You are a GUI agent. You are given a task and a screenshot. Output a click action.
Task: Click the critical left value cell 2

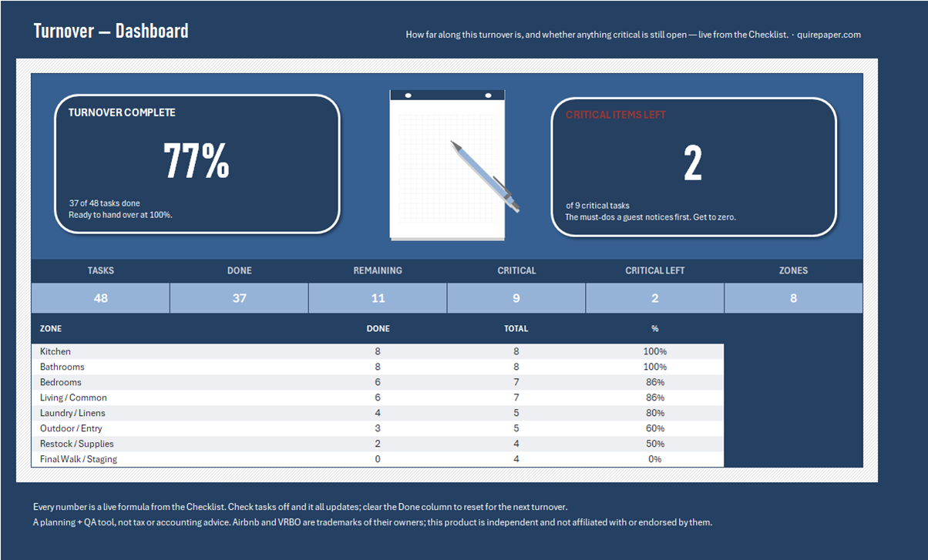coord(655,298)
